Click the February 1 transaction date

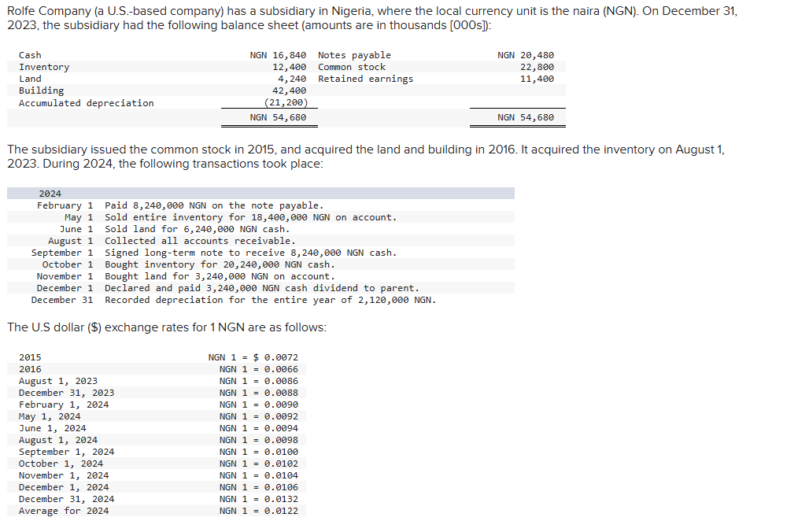coord(65,205)
